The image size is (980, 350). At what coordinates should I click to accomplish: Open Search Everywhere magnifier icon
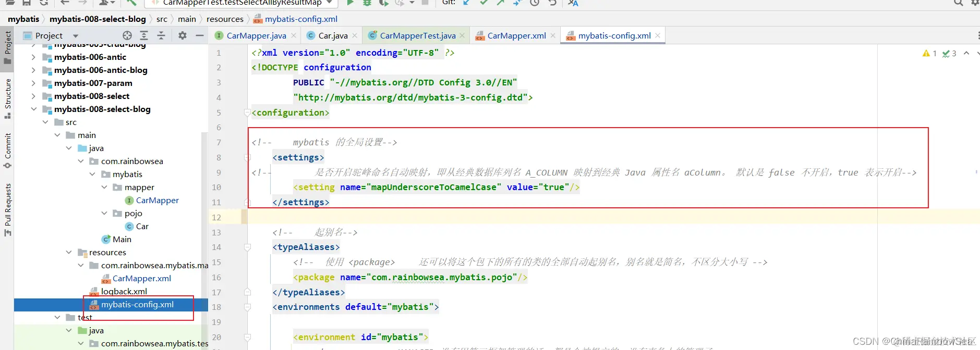(x=958, y=3)
